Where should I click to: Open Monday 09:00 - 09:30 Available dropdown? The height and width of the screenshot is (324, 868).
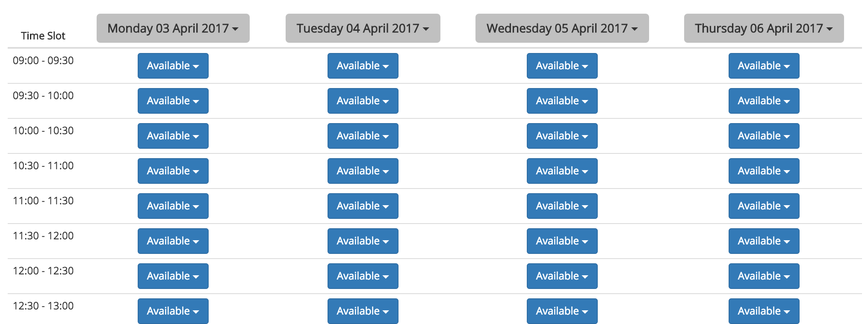click(x=173, y=66)
